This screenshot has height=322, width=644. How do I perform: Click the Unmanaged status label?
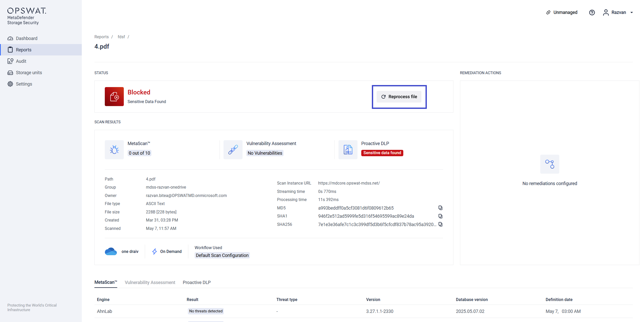click(565, 12)
